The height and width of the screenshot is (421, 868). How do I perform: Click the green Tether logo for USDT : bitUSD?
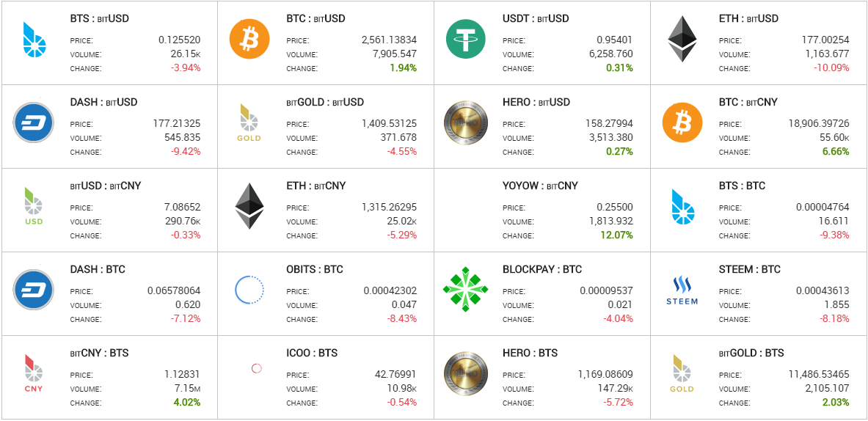pos(466,40)
